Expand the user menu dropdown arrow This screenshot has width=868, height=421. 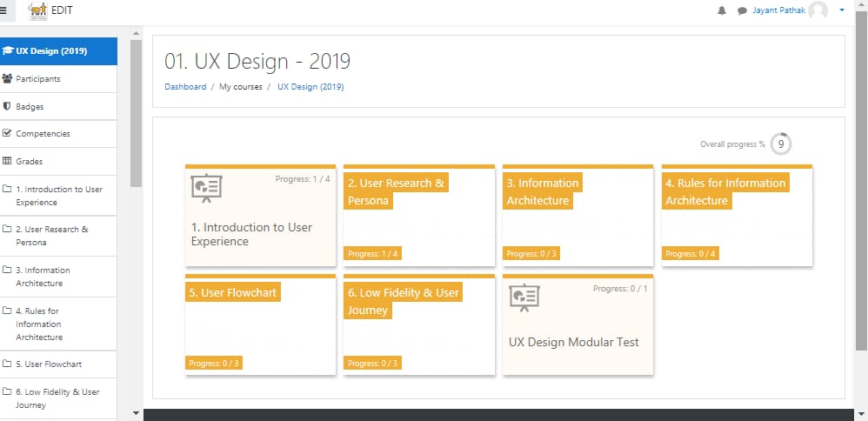coord(841,10)
